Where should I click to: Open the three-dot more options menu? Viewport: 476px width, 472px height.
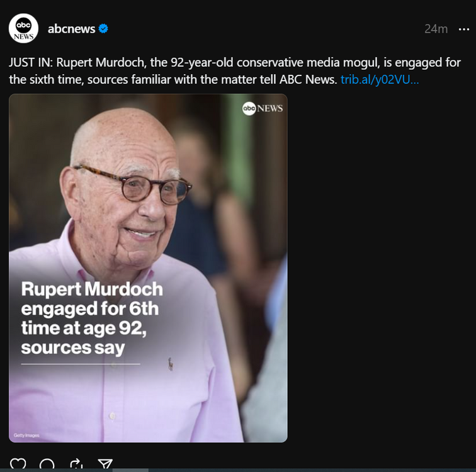(463, 29)
